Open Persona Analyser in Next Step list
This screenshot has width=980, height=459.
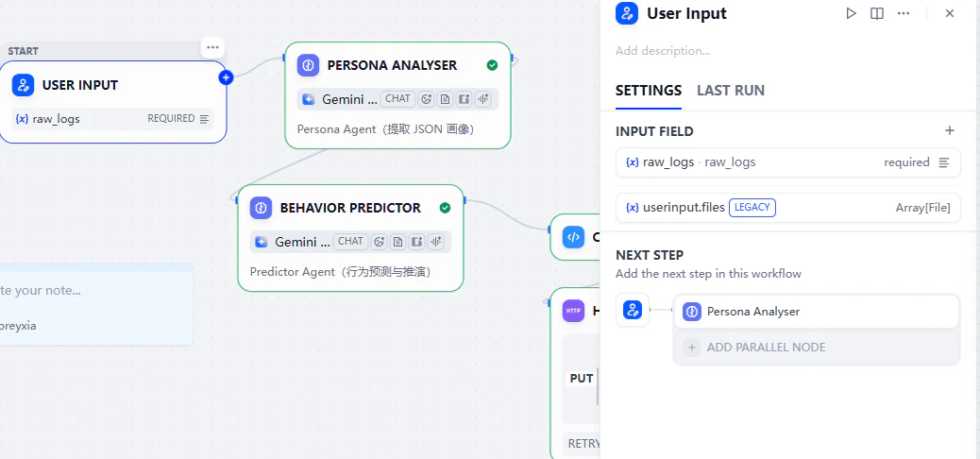point(817,312)
